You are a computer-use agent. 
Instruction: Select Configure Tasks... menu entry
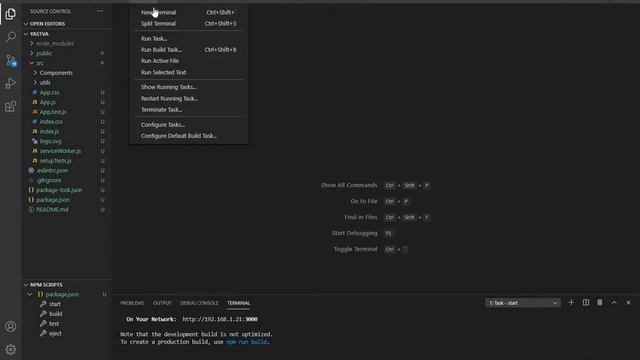coord(188,124)
